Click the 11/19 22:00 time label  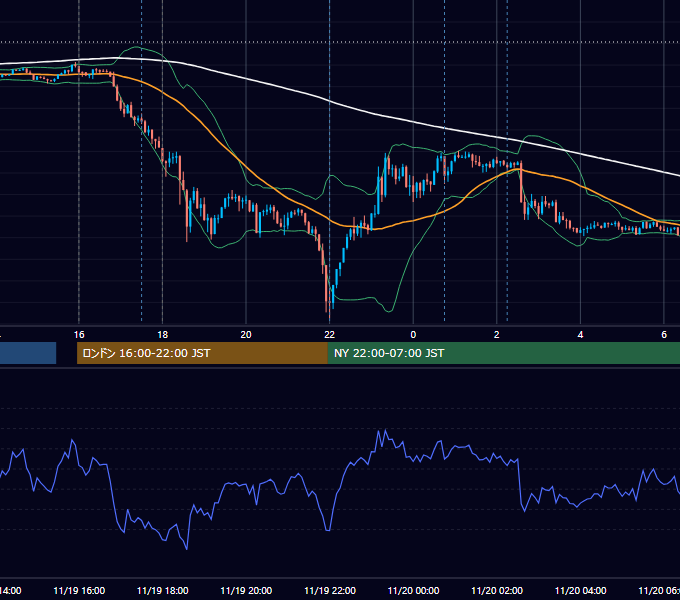pos(330,590)
